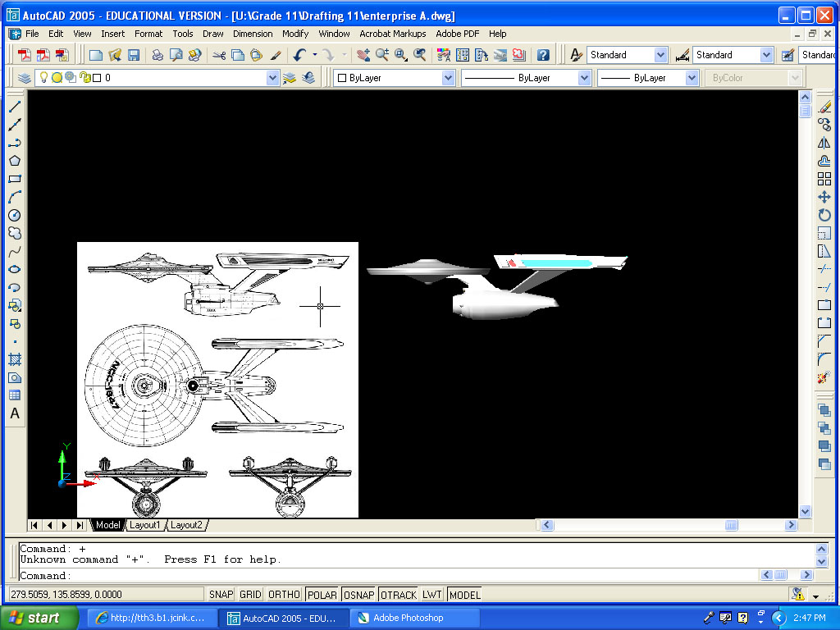The image size is (840, 630).
Task: Click the Cut scissors icon
Action: pyautogui.click(x=218, y=55)
